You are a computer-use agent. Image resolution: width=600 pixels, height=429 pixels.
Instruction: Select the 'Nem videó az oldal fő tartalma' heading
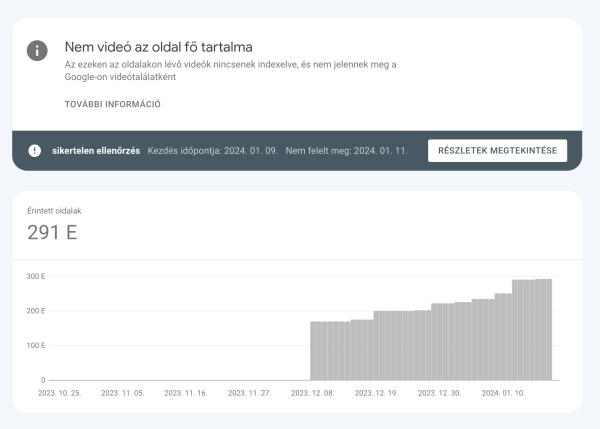tap(158, 47)
